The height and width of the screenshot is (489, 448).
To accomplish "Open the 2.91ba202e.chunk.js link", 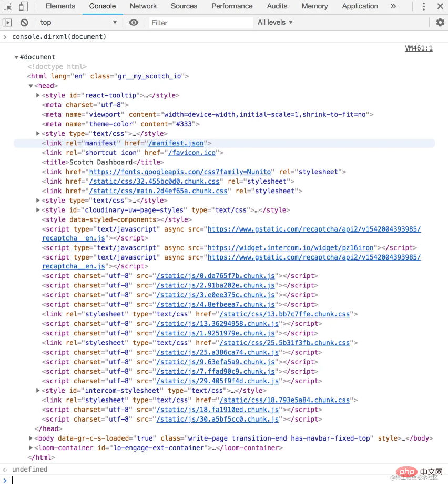I will point(216,286).
